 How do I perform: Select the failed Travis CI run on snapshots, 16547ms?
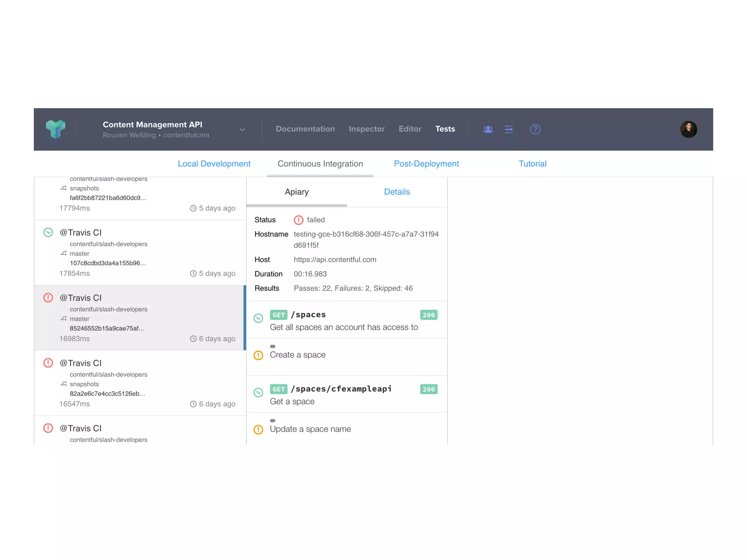(140, 383)
